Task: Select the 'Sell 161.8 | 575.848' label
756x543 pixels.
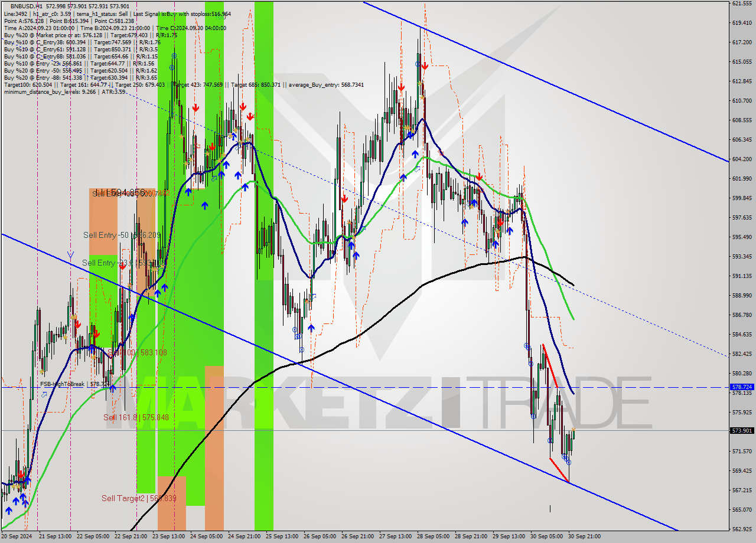Action: [x=136, y=417]
